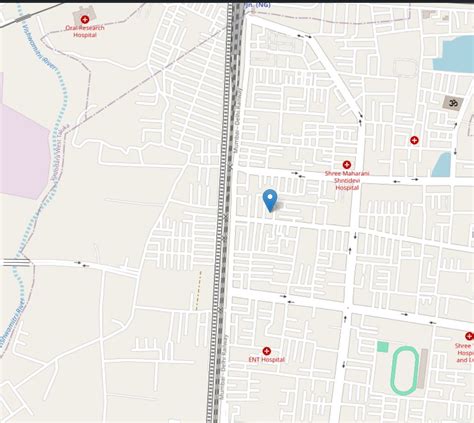
Task: Click the small green square pitch by the track
Action: click(x=383, y=347)
